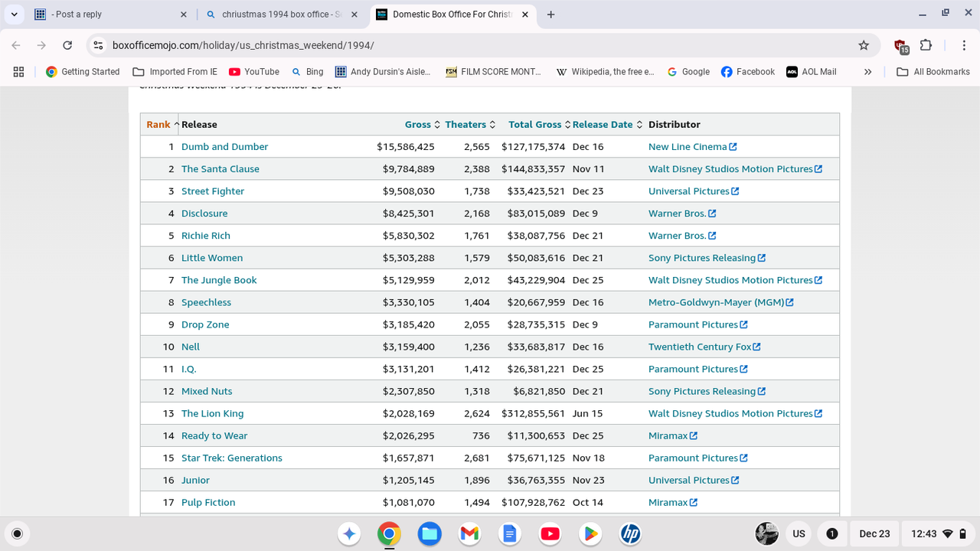Viewport: 980px width, 551px height.
Task: Open Richie Rich release link
Action: (206, 235)
